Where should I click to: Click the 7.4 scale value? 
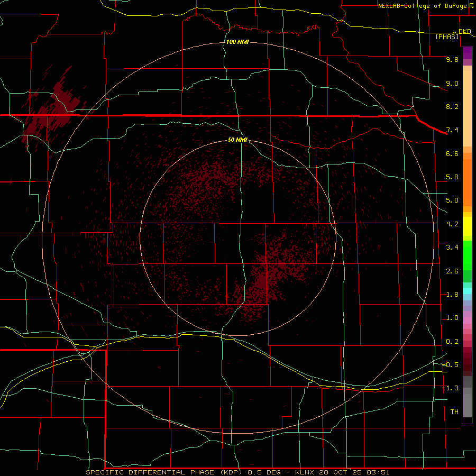pyautogui.click(x=452, y=130)
